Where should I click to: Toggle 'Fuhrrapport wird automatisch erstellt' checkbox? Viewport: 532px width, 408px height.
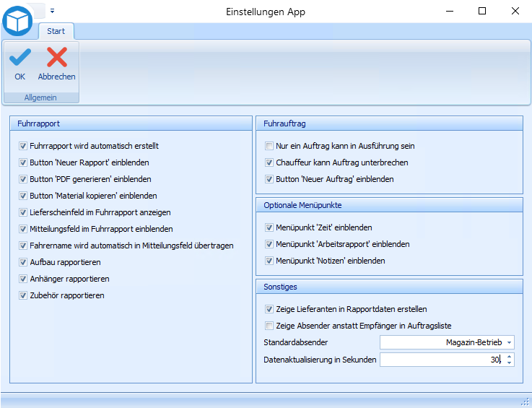(x=22, y=146)
